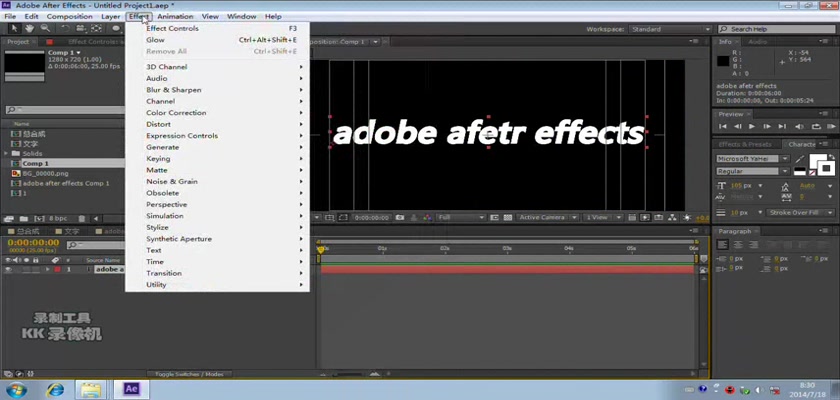
Task: Click the no-color red slash swatch
Action: 812,173
